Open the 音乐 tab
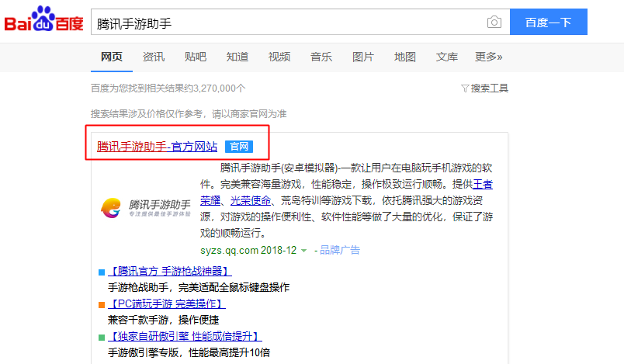The image size is (624, 364). pos(321,57)
